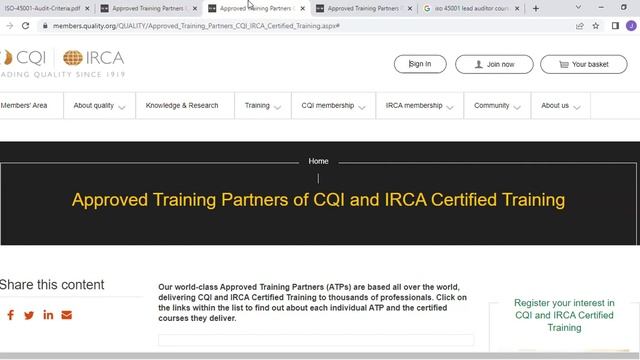Image resolution: width=640 pixels, height=360 pixels.
Task: Expand the Training dropdown menu
Action: coord(263,106)
